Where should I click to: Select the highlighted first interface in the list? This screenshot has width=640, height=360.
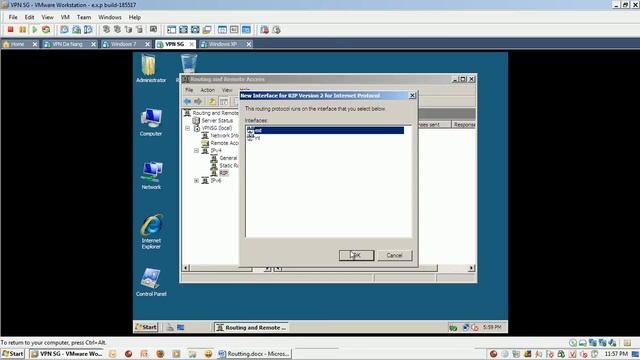click(x=325, y=131)
